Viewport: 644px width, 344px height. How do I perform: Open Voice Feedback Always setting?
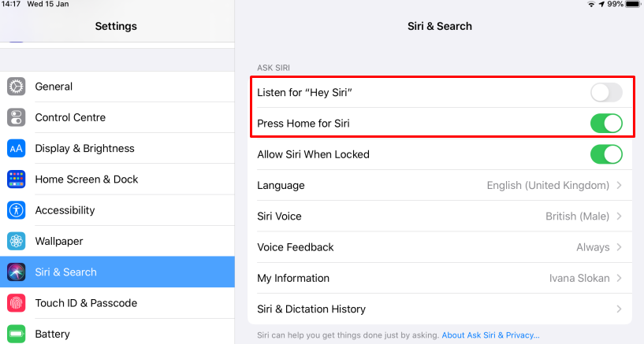pos(619,247)
